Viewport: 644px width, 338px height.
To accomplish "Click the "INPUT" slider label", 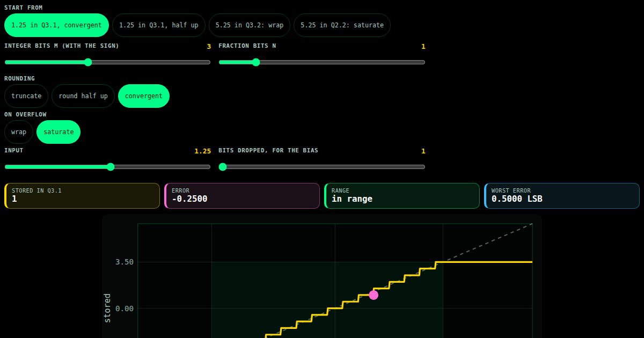I will tap(14, 150).
